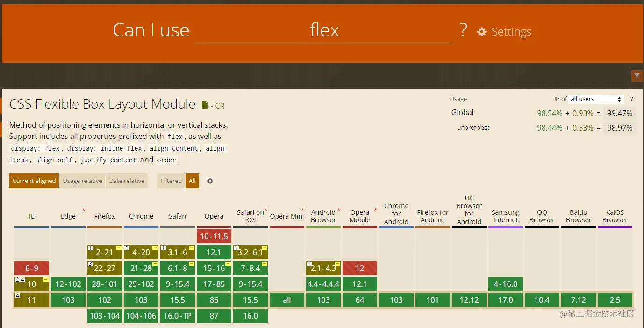The height and width of the screenshot is (328, 644).
Task: Click the Safari 16.0-TP cell
Action: [178, 316]
